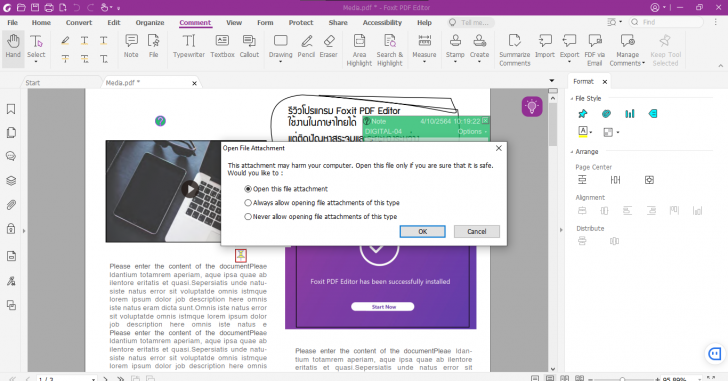728x381 pixels.
Task: Click the tag file style icon
Action: point(653,114)
